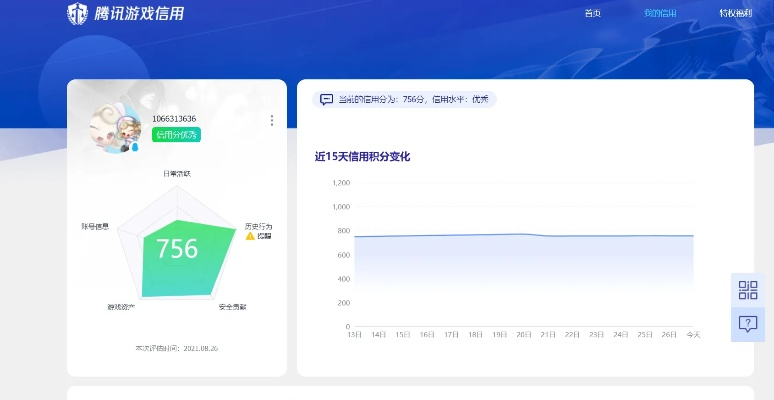Click the 日常活跃 radar axis label
This screenshot has height=400, width=774.
coord(177,174)
